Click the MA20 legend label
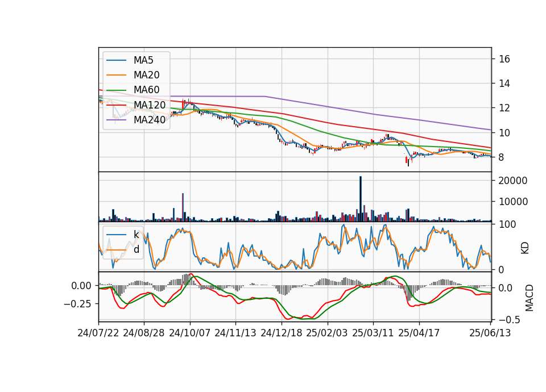The image size is (546, 392). (x=146, y=75)
